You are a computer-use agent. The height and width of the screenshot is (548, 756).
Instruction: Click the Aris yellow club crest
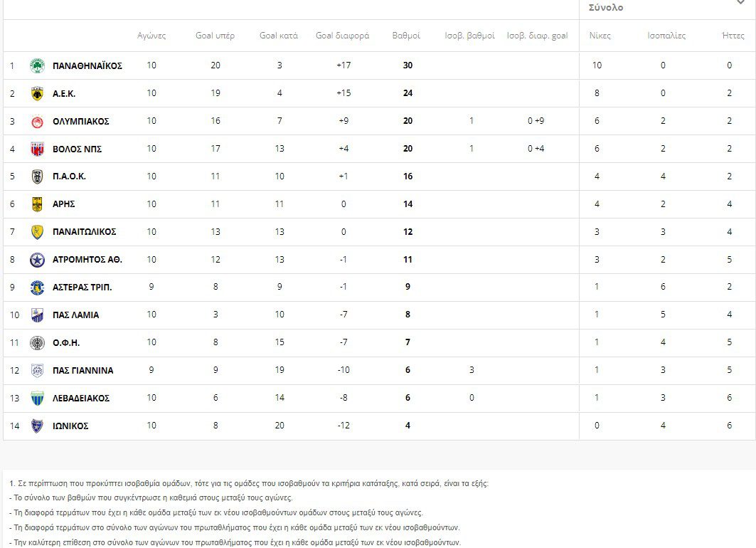[37, 204]
